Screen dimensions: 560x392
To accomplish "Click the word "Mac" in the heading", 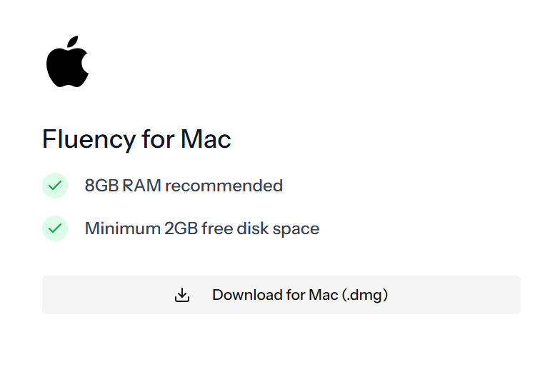I will (206, 139).
